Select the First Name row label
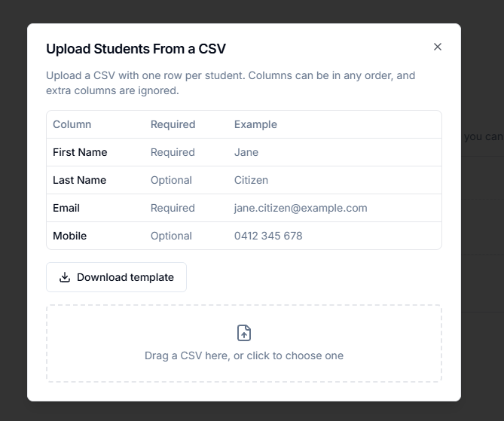Viewport: 504px width, 421px height. pyautogui.click(x=80, y=152)
